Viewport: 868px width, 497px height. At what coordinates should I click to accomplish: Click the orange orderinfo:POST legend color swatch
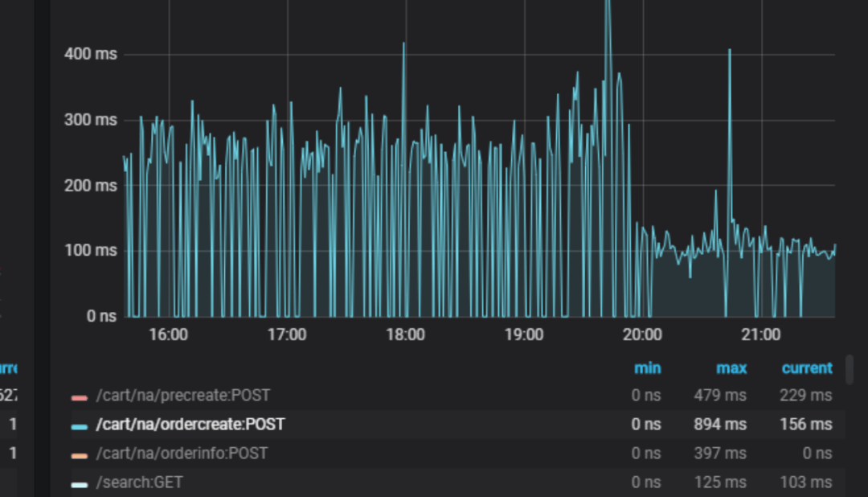(79, 455)
